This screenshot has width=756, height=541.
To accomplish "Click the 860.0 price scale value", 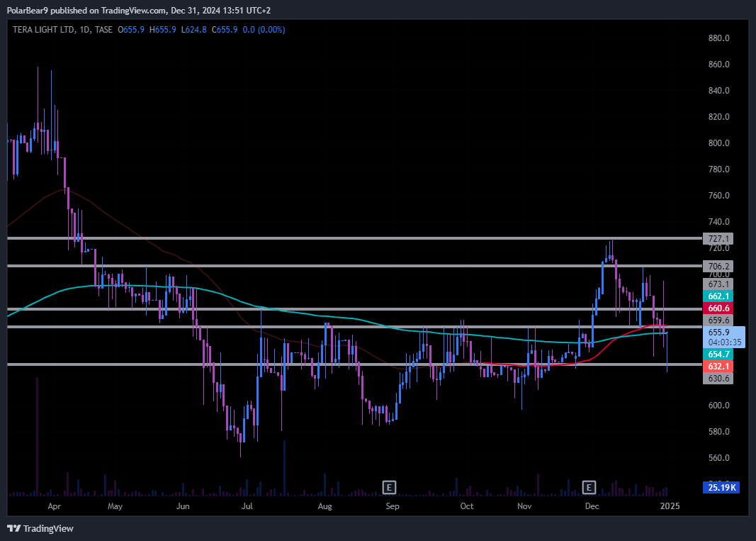I will (719, 65).
